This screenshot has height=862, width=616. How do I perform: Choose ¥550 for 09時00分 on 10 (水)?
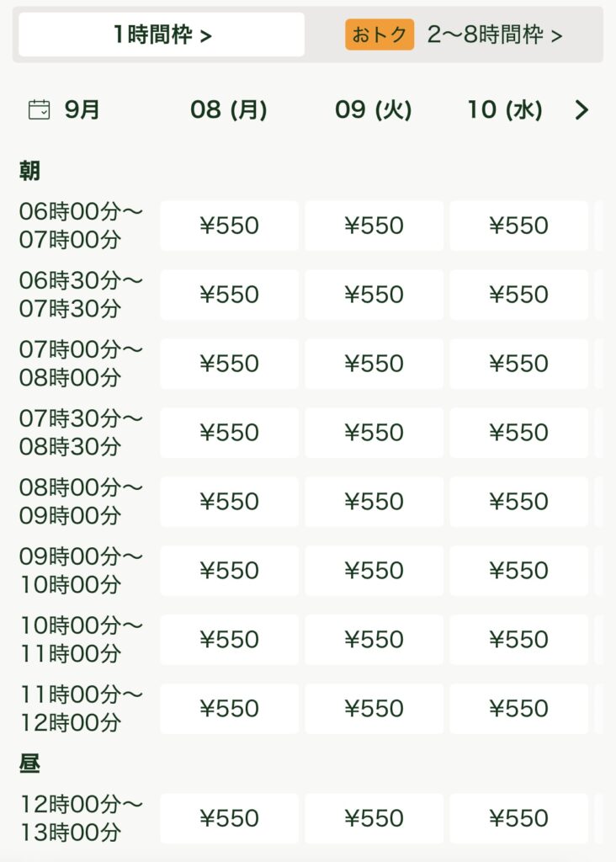(x=518, y=571)
